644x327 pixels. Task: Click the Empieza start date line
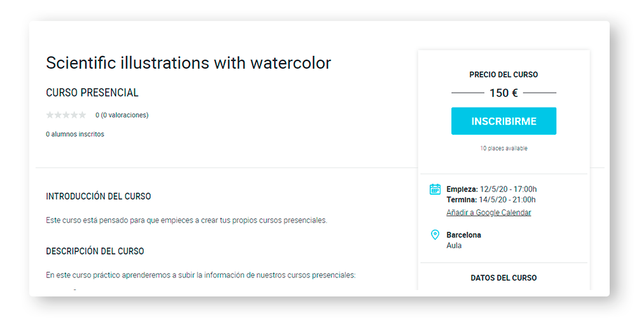pyautogui.click(x=491, y=190)
